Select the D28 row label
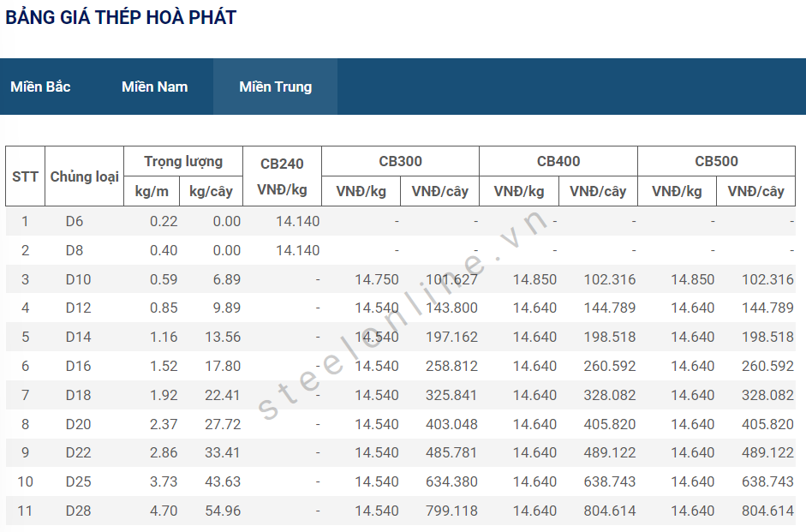Viewport: 806px width, 532px height. (78, 511)
